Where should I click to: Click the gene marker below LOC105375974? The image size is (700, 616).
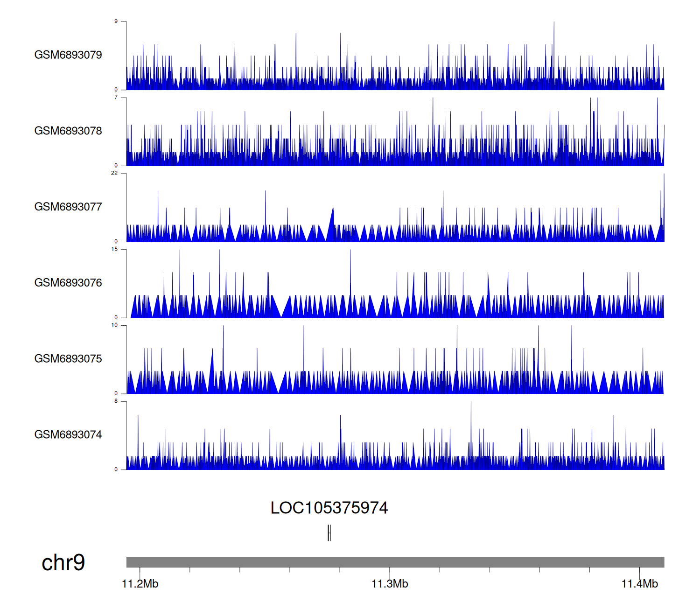point(329,533)
